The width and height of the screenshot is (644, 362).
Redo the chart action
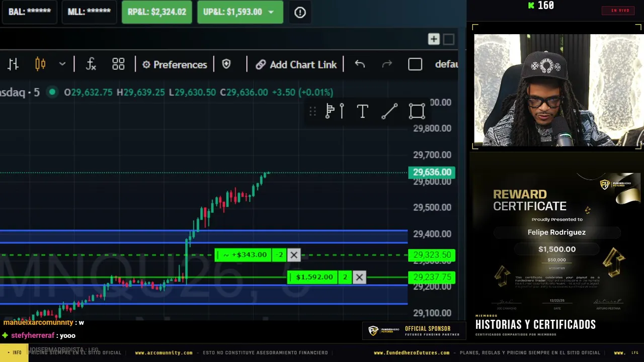tap(387, 64)
